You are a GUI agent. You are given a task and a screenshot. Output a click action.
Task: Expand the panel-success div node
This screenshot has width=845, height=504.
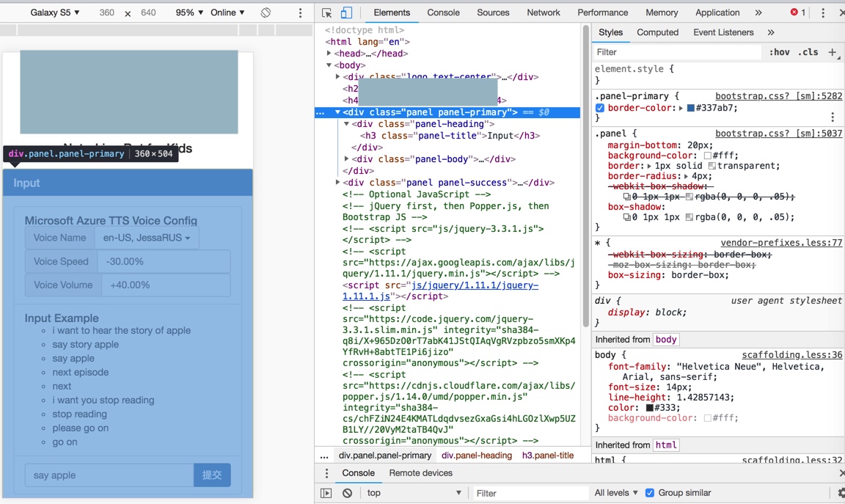point(337,183)
